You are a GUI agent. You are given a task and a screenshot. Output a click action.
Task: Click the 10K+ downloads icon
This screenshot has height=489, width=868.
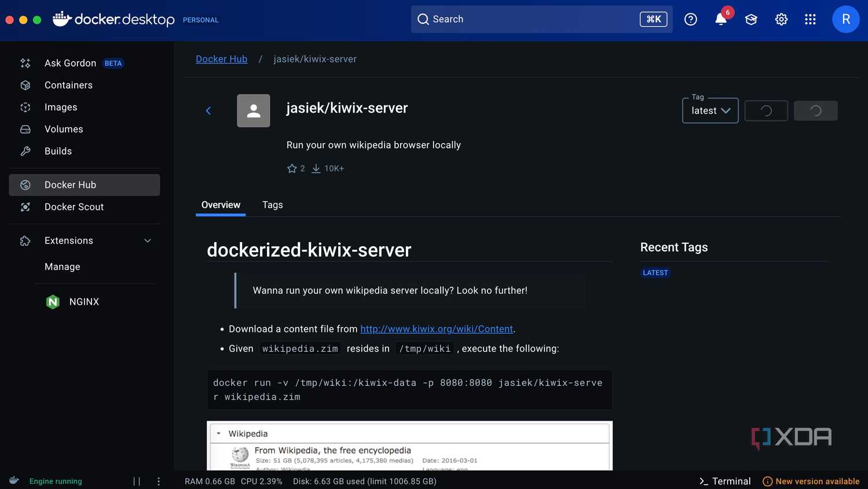pyautogui.click(x=316, y=169)
